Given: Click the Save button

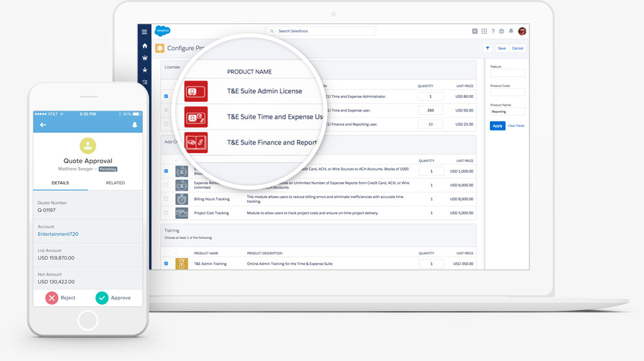Looking at the screenshot, I should 502,48.
